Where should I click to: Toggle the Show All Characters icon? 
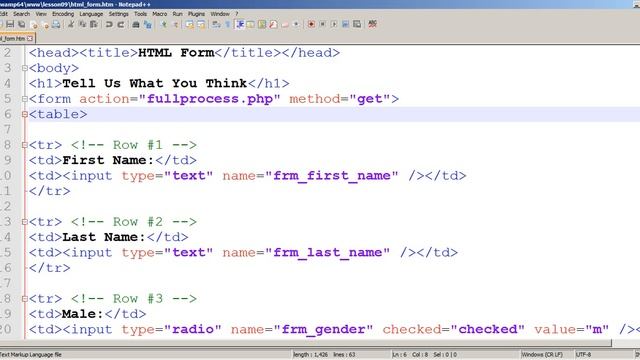pyautogui.click(x=228, y=24)
